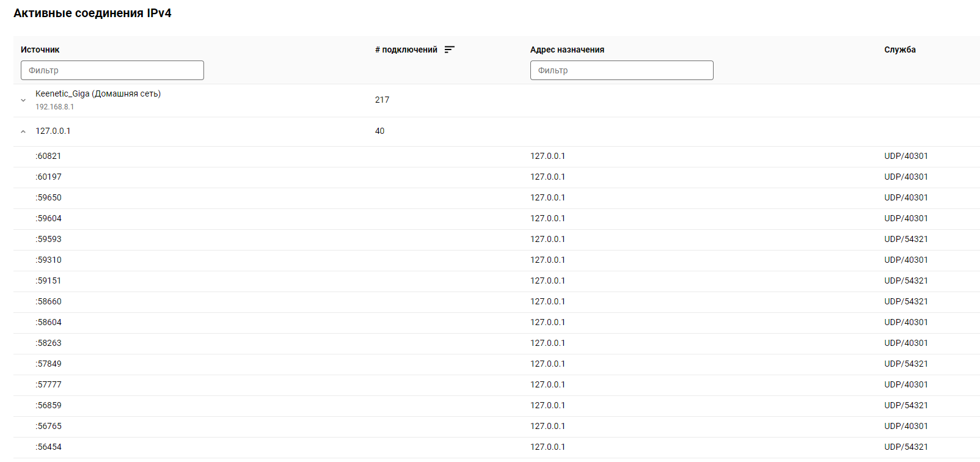Click the Источник column header
This screenshot has width=980, height=462.
pos(40,50)
